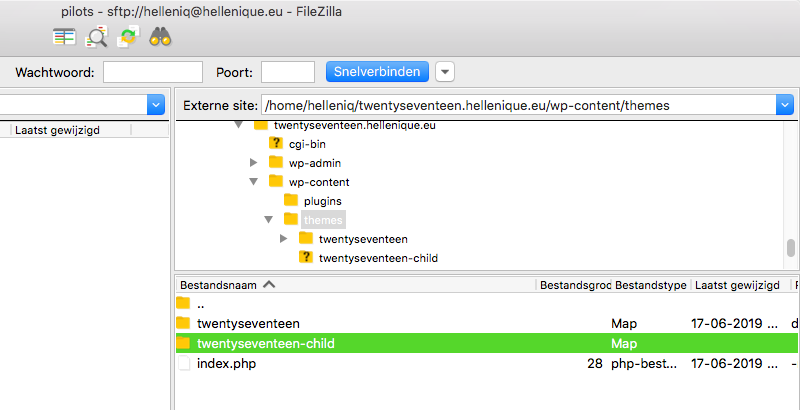800x410 pixels.
Task: Toggle synchronized browsing icon
Action: [x=129, y=37]
